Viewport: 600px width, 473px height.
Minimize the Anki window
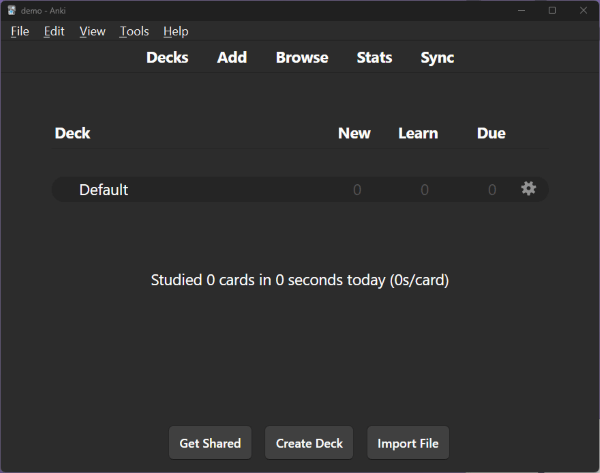coord(521,10)
